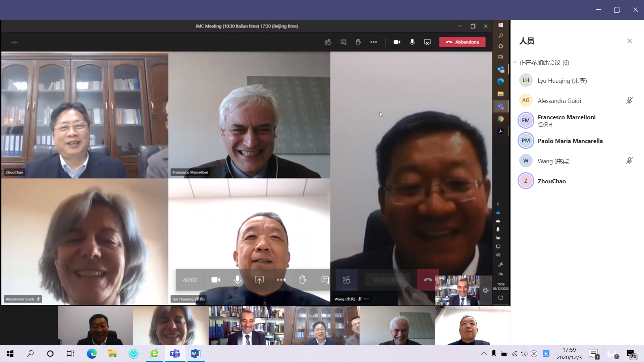Click muted mic icon next to Wang

630,161
